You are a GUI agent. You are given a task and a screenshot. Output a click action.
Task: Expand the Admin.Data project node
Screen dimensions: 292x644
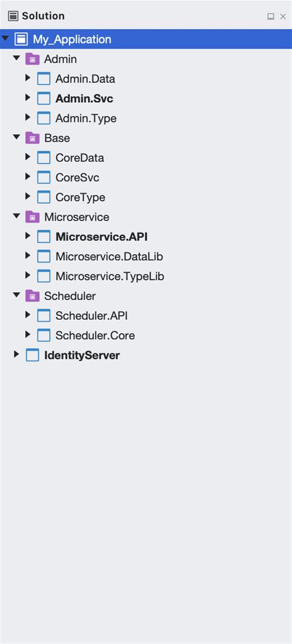coord(28,78)
